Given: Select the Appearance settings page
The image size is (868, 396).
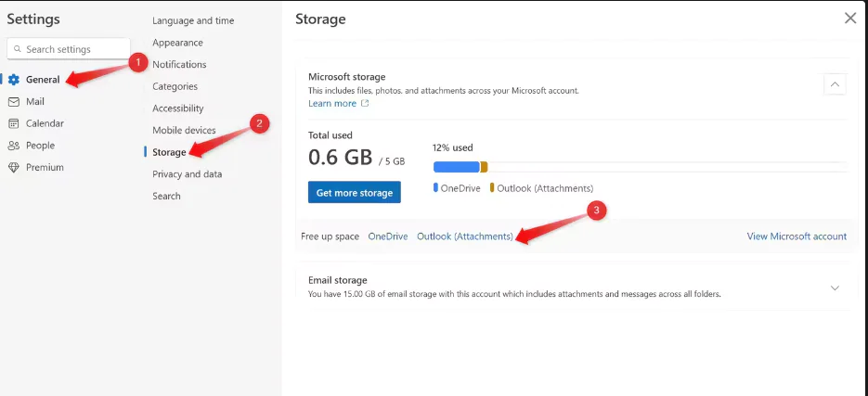Looking at the screenshot, I should [x=177, y=43].
